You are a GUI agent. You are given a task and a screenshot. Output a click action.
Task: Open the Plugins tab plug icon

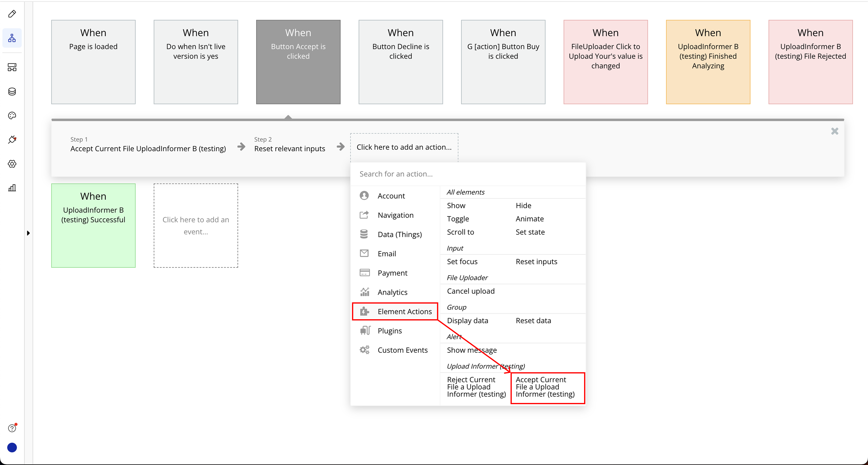point(12,139)
